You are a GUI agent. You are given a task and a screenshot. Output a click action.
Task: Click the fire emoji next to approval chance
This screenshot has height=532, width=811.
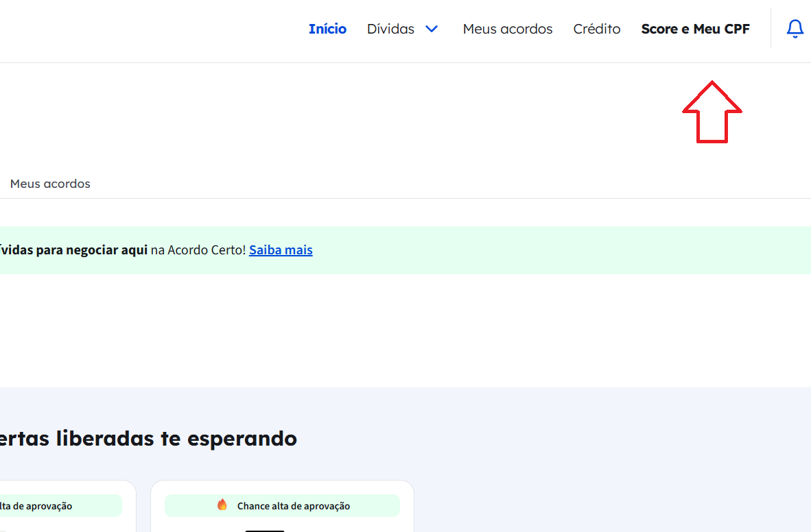pyautogui.click(x=222, y=505)
